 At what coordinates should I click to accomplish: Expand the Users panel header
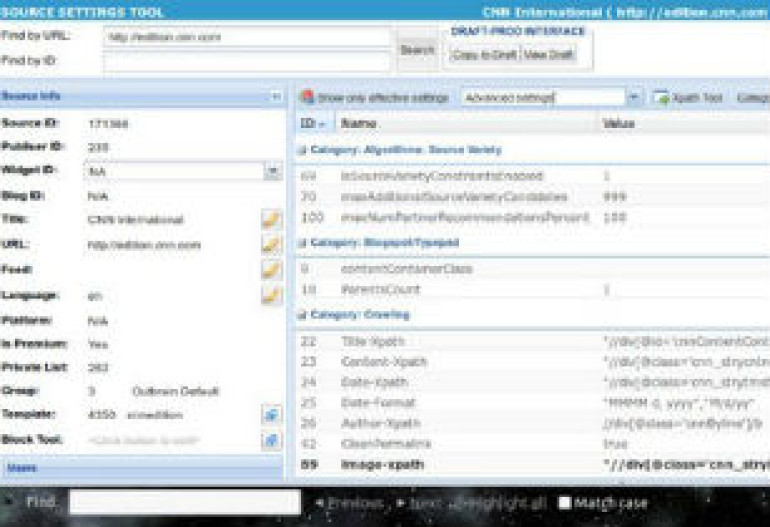click(142, 468)
